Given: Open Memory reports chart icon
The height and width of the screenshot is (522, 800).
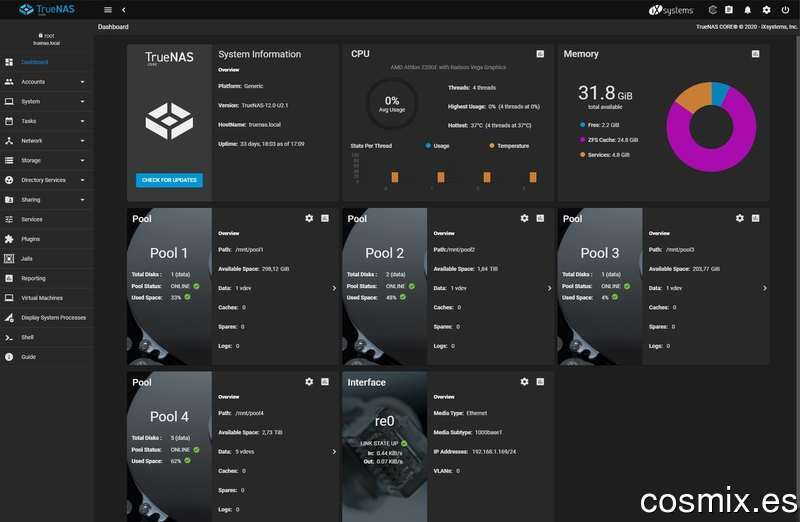Looking at the screenshot, I should coord(756,54).
